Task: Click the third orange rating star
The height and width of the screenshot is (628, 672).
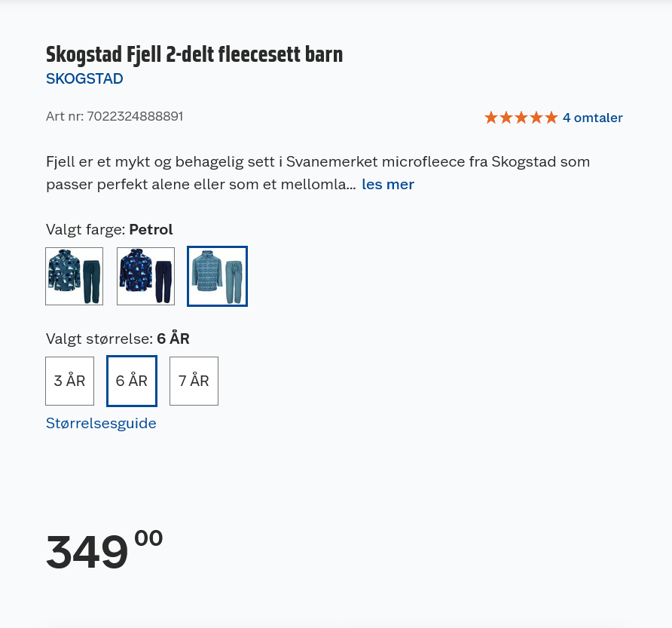Action: click(x=521, y=118)
